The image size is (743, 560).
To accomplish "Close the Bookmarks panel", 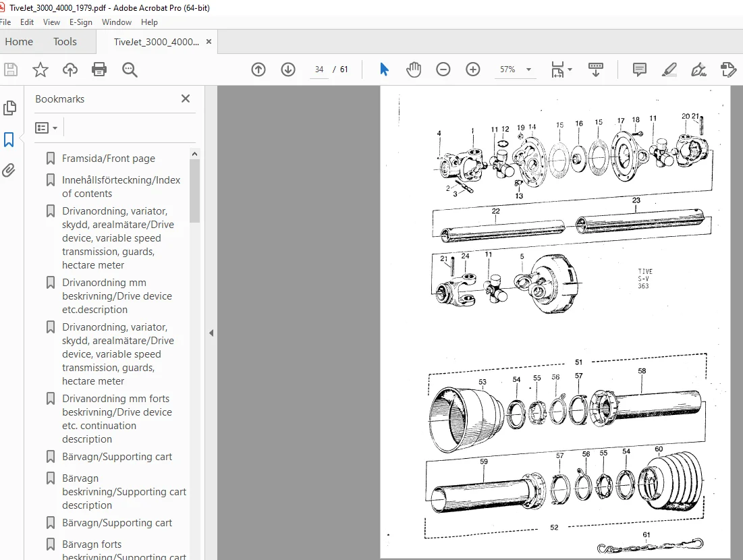I will pyautogui.click(x=186, y=99).
